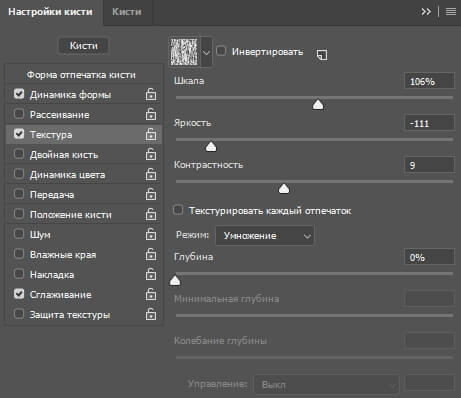Open the panel menu hamburger icon
This screenshot has width=461, height=398.
(451, 12)
